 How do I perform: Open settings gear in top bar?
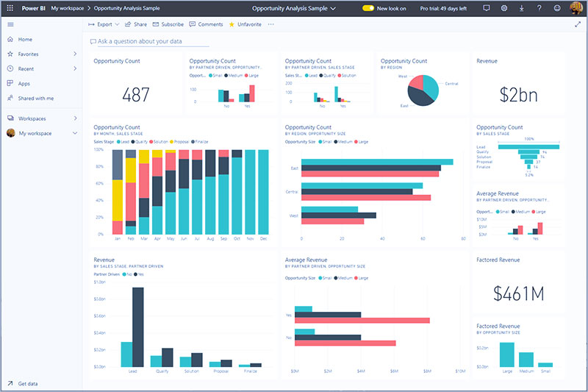point(504,8)
